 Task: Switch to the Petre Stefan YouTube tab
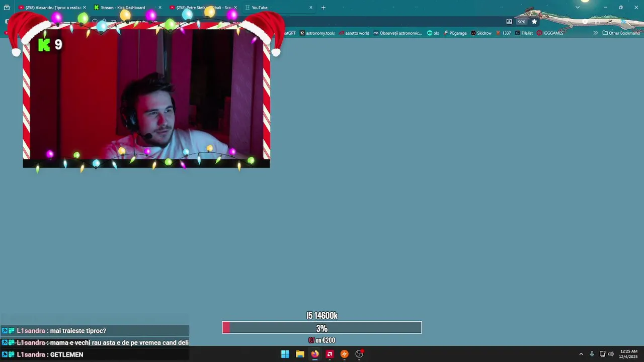point(203,8)
